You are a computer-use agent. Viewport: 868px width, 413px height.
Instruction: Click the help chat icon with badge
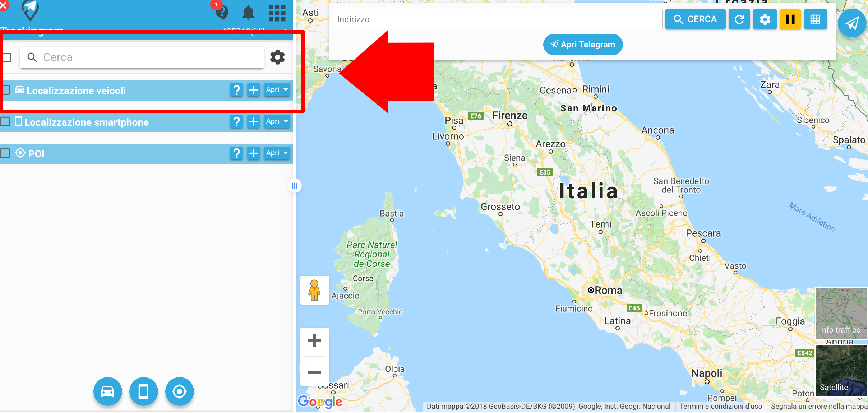(221, 11)
